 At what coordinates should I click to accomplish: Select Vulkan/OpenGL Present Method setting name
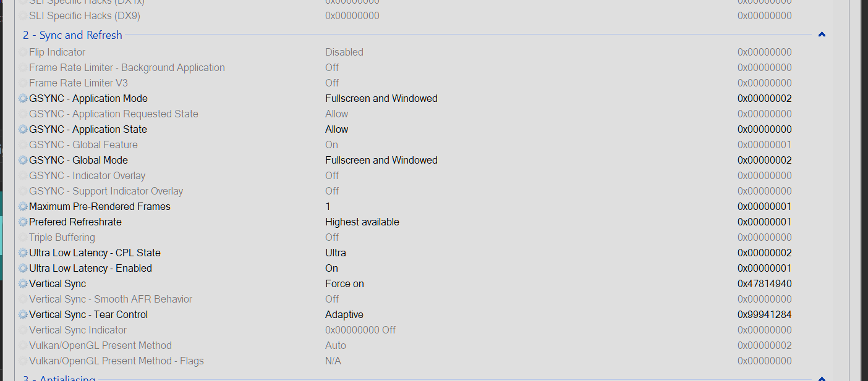(100, 346)
